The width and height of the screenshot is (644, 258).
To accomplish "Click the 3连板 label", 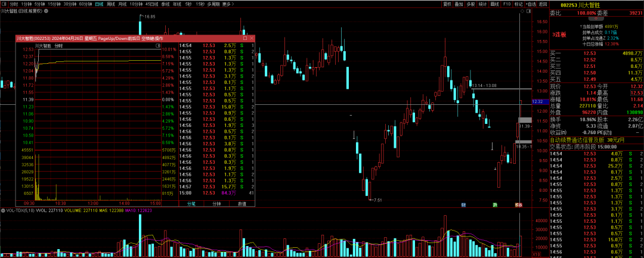I will tap(559, 35).
